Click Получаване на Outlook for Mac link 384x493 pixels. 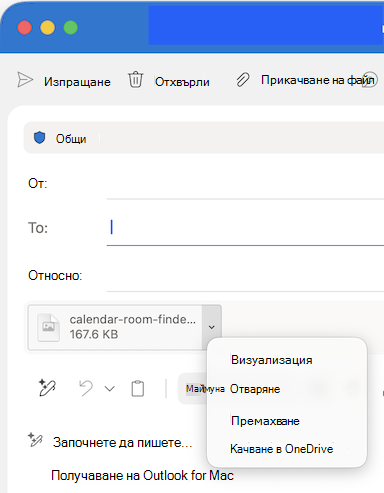point(142,475)
